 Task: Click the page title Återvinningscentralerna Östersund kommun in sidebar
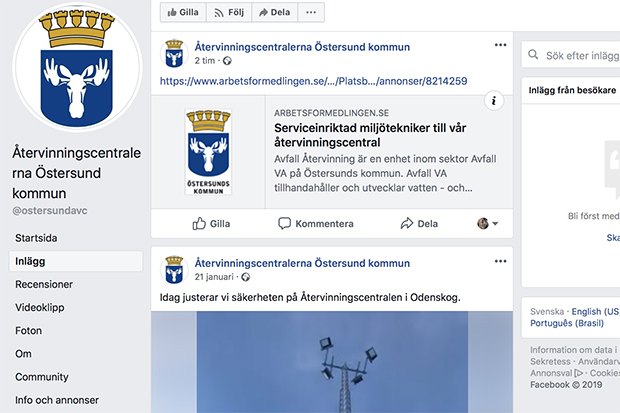[x=77, y=173]
